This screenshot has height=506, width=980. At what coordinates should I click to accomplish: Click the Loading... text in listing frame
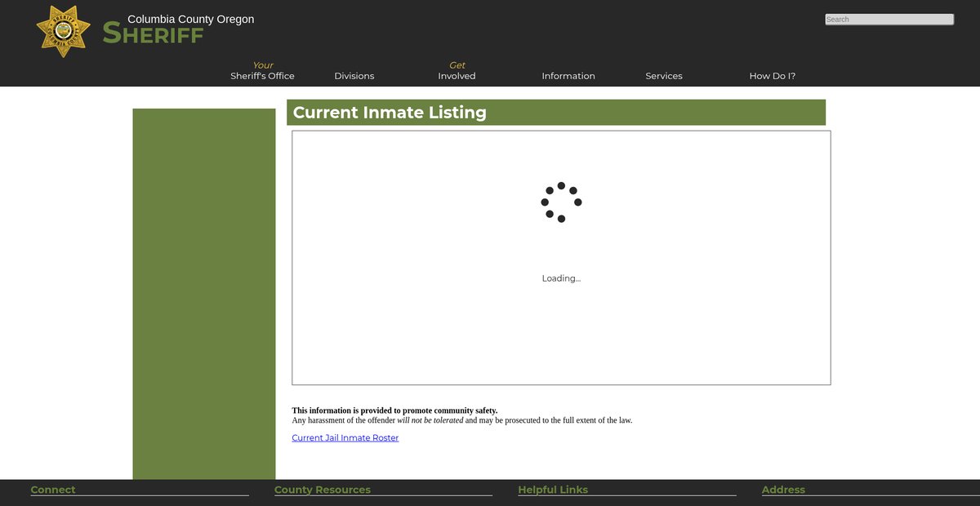coord(561,278)
